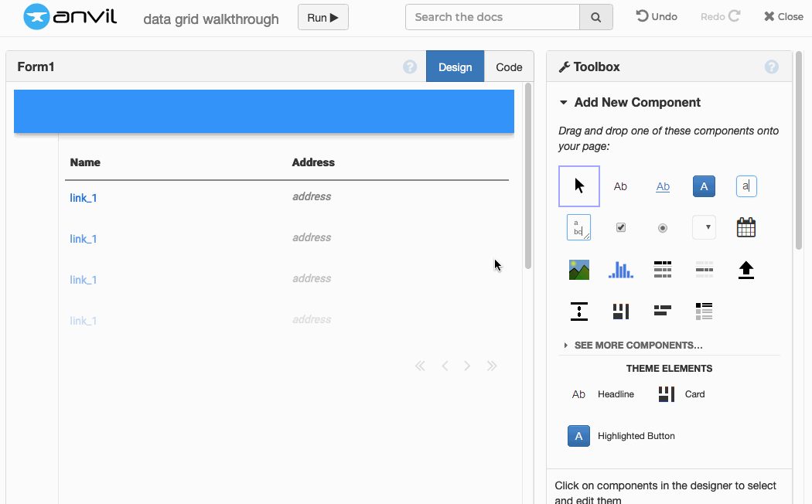
Task: Pick the Button component icon
Action: 704,186
